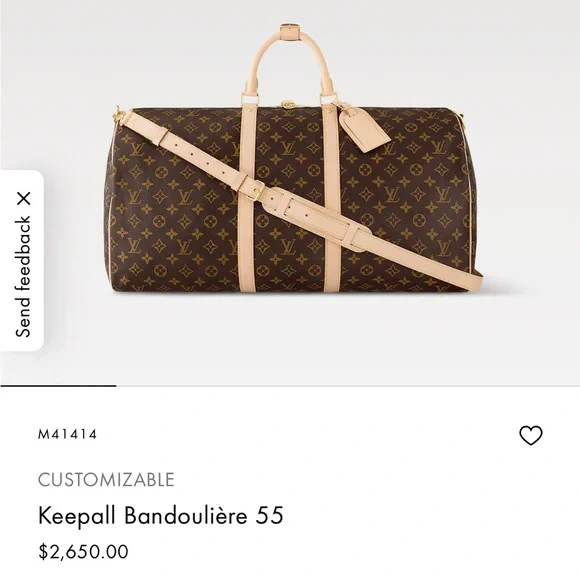Click the leather luggage tag on bag
580x580 pixels.
click(364, 128)
